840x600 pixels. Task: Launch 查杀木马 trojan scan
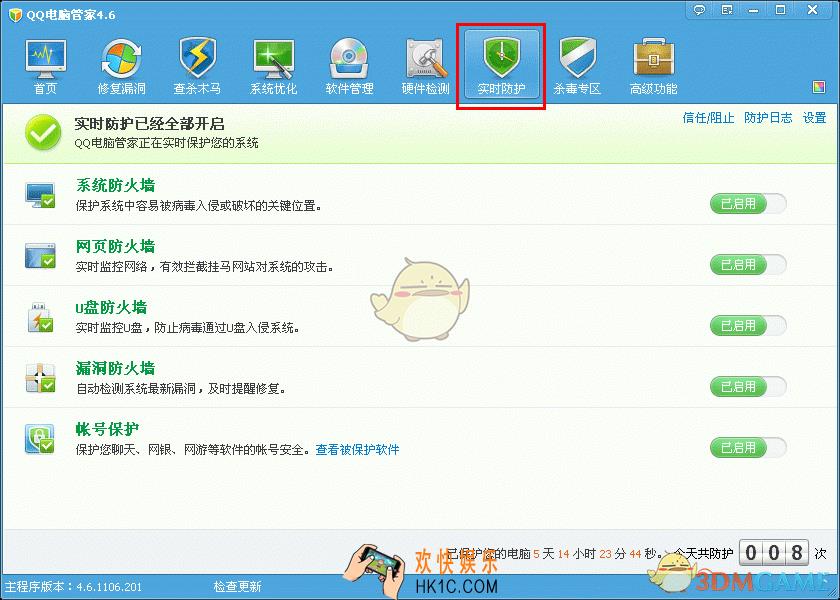[197, 66]
